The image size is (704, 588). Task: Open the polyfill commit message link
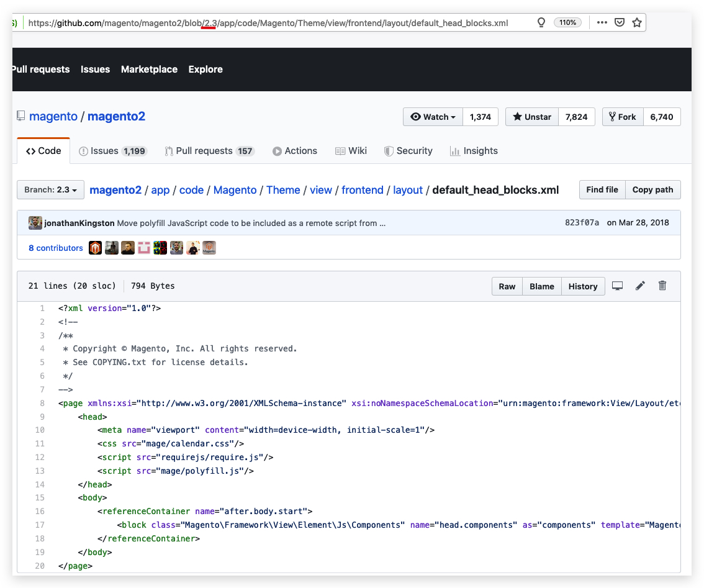point(247,224)
